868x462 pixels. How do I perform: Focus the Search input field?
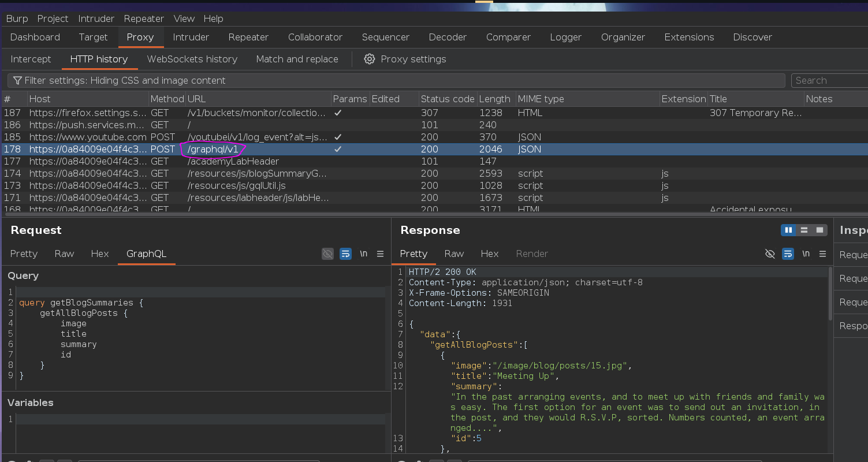click(x=829, y=80)
